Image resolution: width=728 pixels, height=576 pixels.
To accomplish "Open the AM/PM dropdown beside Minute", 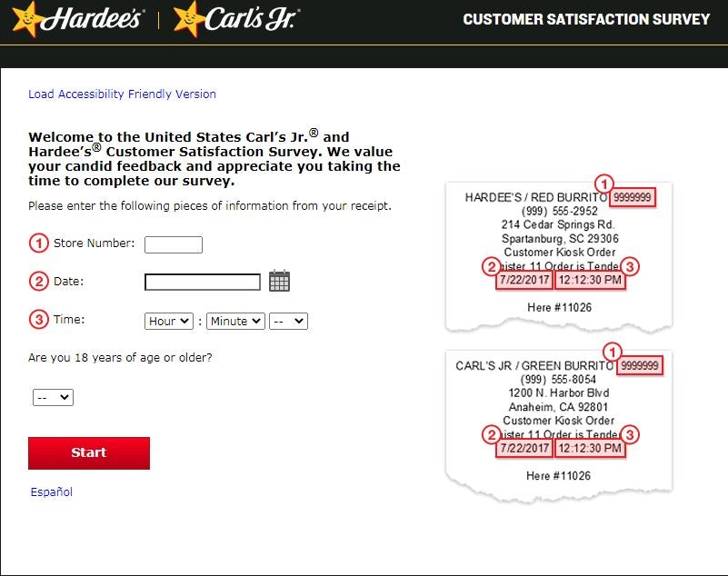I will click(x=288, y=322).
